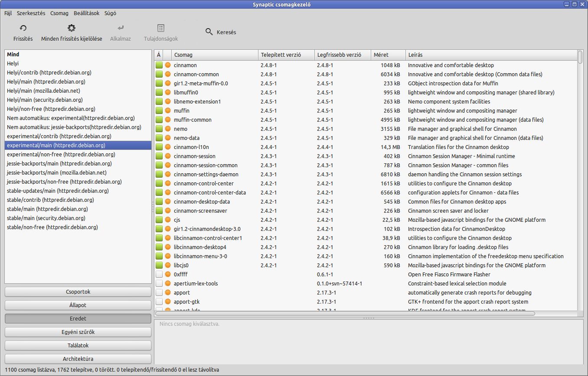Sort by the Á status column header
Screen dimensions: 588x376
coord(159,55)
